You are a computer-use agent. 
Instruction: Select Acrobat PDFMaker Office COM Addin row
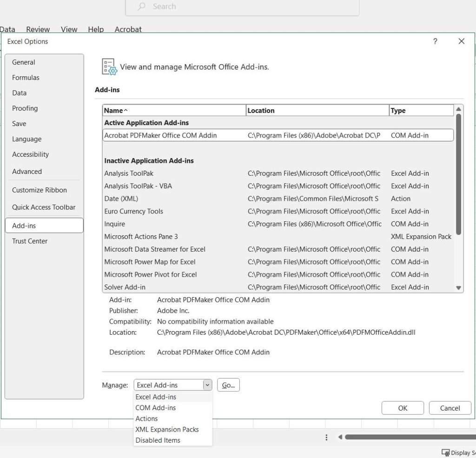(278, 135)
